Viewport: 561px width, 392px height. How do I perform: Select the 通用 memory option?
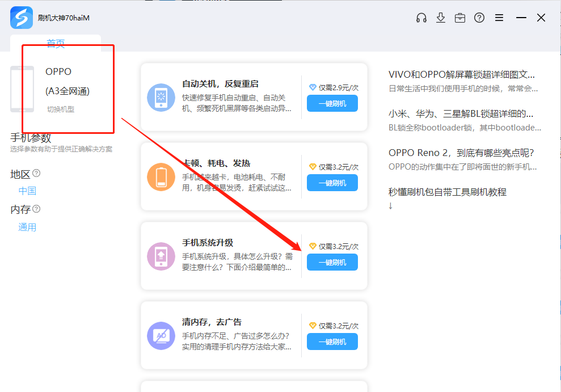(x=27, y=227)
